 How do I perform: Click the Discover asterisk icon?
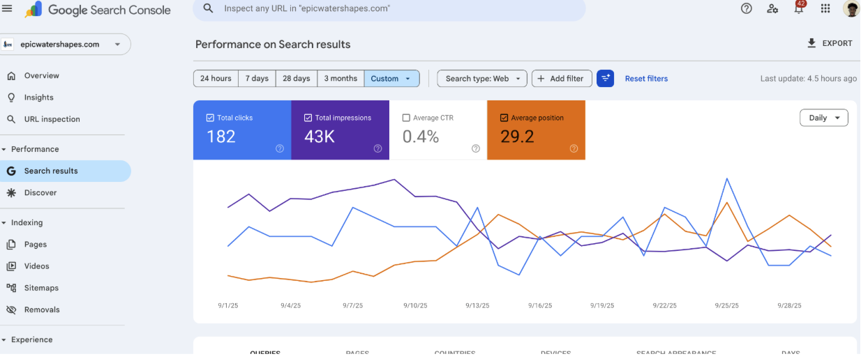(11, 192)
